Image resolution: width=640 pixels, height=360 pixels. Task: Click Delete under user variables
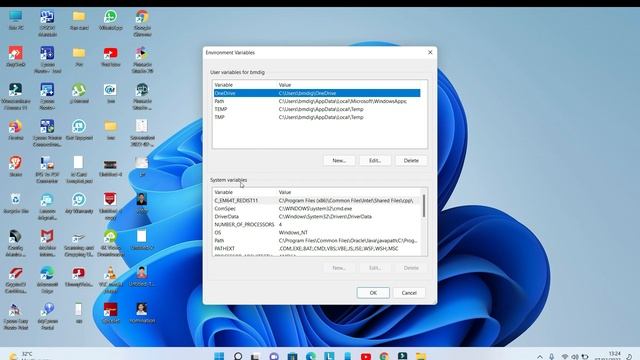point(411,160)
